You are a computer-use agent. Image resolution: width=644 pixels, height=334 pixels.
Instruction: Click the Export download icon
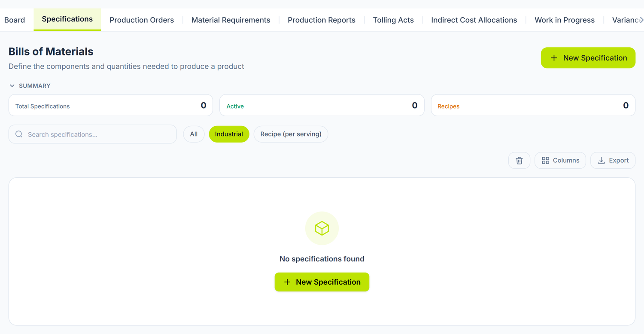[x=601, y=160]
